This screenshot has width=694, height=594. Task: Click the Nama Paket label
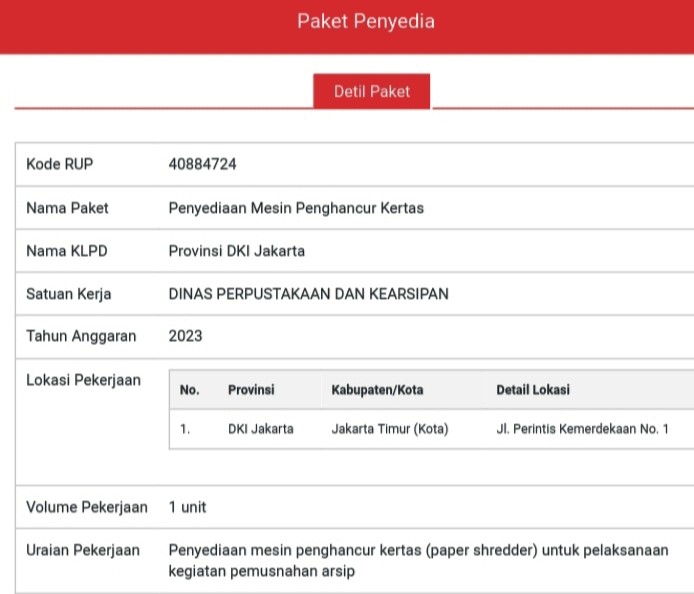point(68,208)
